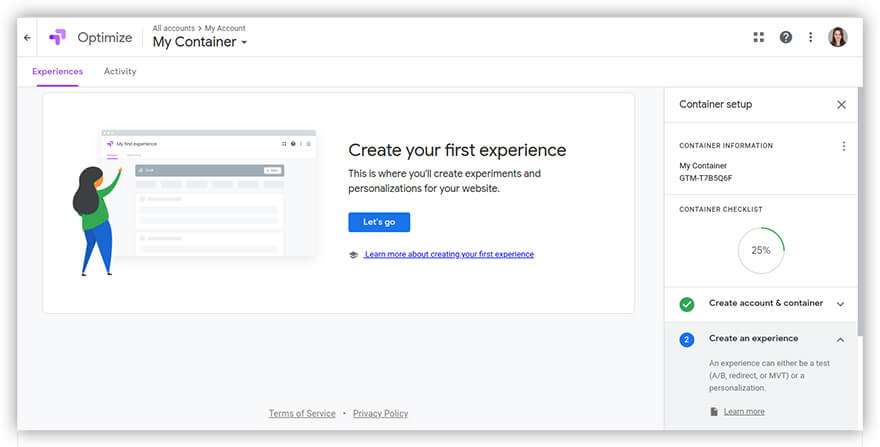Screen dimensions: 880x447
Task: Click the 25% checklist progress circle
Action: [x=761, y=250]
